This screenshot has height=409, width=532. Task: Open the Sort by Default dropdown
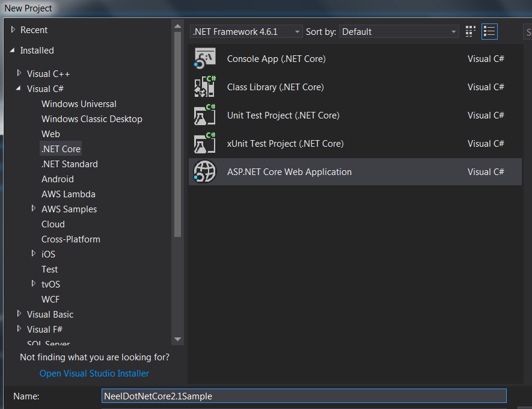[x=399, y=32]
